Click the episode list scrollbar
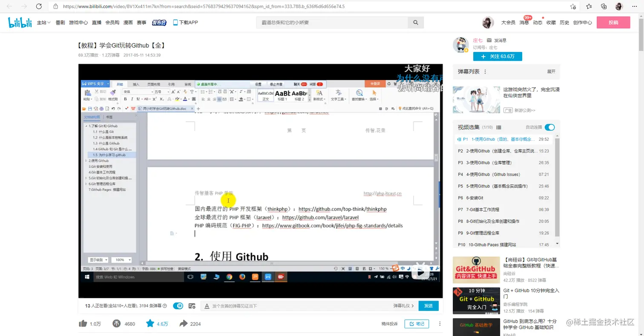Image resolution: width=644 pixels, height=336 pixels. (x=558, y=187)
